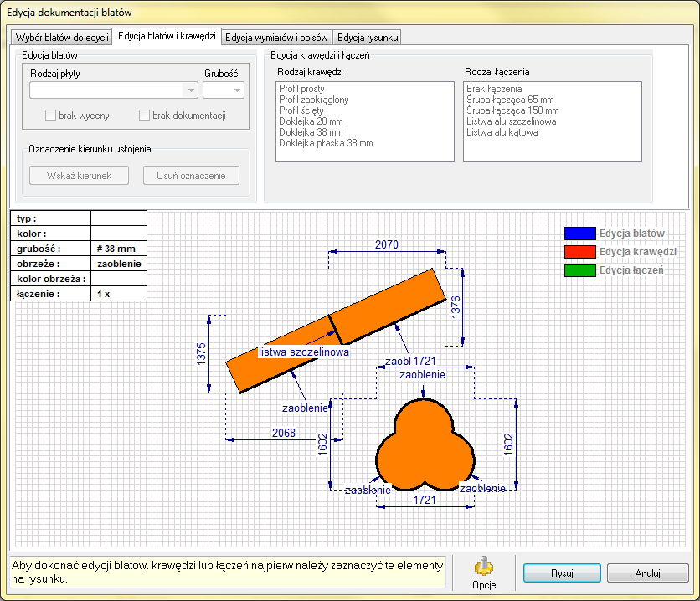Open the Opcje options icon
700x601 pixels.
click(x=484, y=573)
